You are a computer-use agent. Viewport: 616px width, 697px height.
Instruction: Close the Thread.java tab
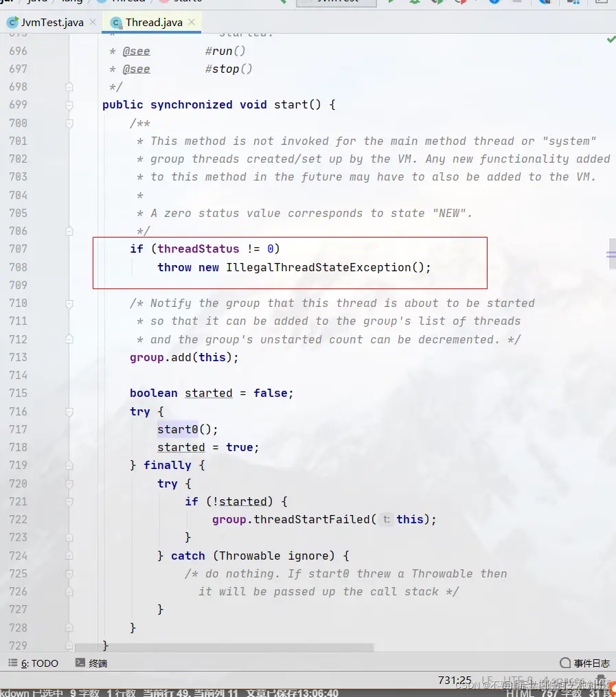click(x=192, y=22)
